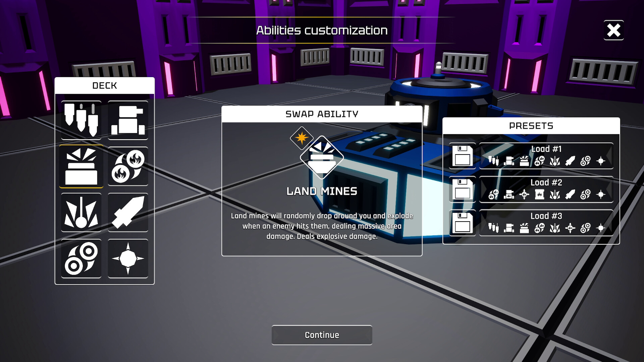
Task: Load preset Load #2
Action: tap(546, 189)
